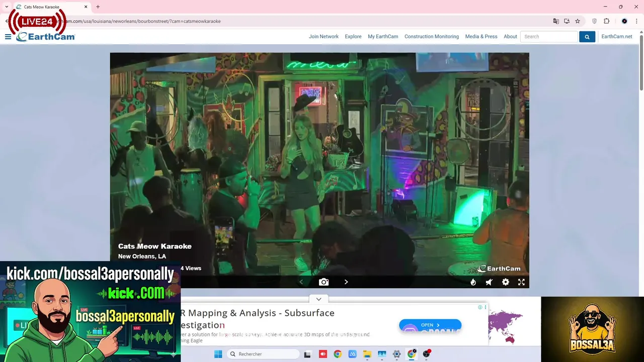This screenshot has height=362, width=644.
Task: Open Windows Settings gear on taskbar
Action: tap(396, 354)
